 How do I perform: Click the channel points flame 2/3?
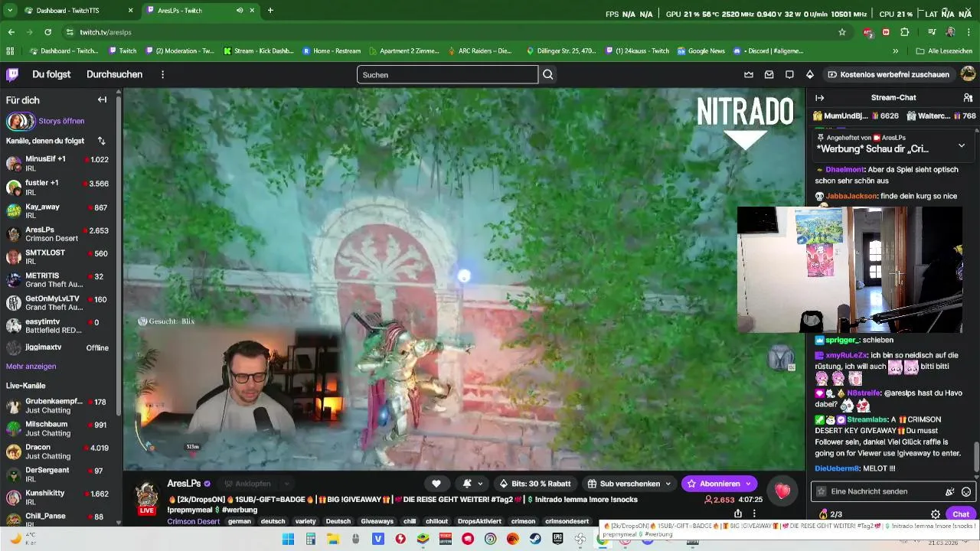point(830,514)
